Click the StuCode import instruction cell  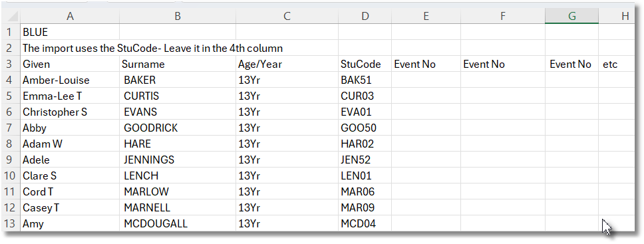point(152,48)
